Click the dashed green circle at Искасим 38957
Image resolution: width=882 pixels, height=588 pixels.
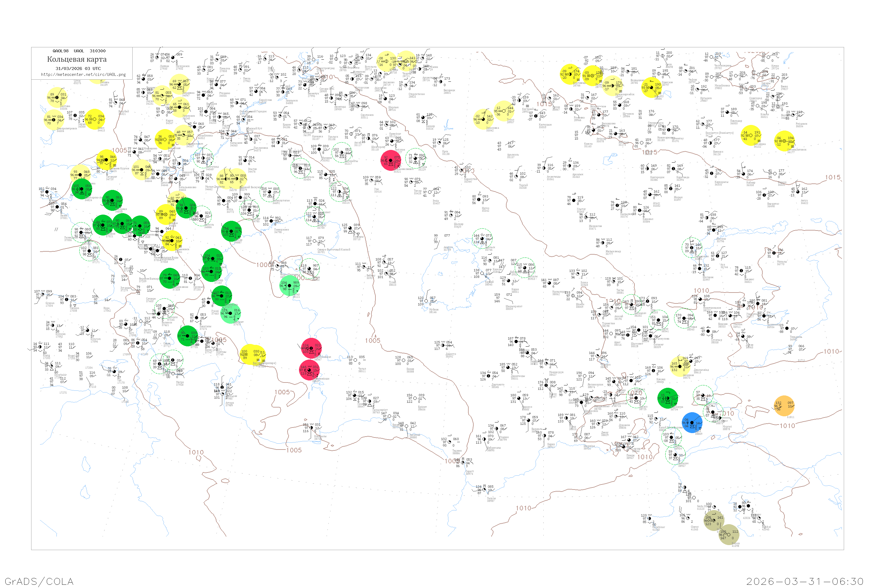675,455
